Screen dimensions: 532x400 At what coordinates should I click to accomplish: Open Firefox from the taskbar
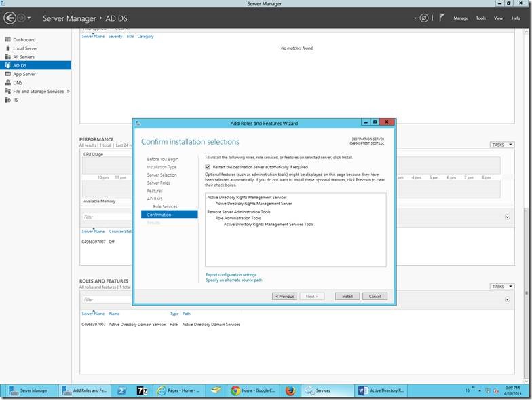[x=290, y=391]
